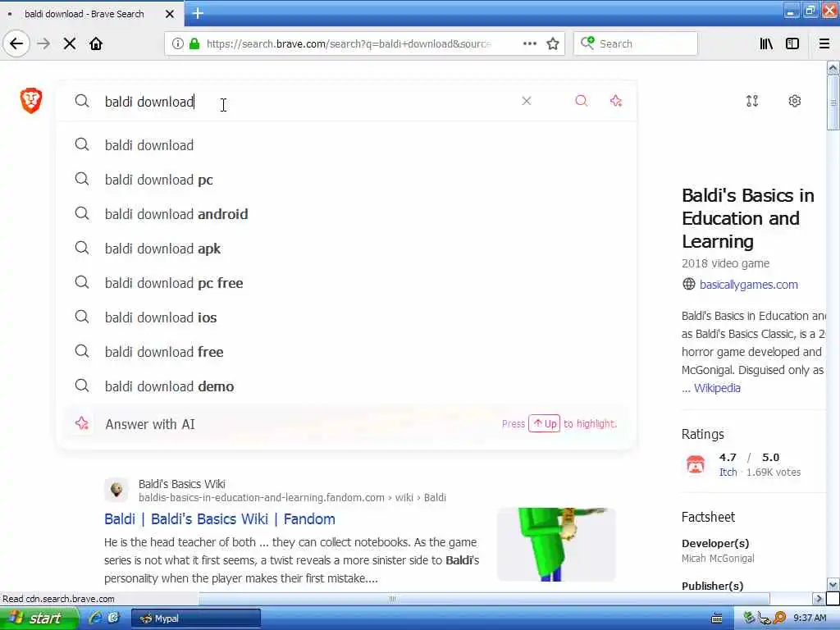Bookmark this page with the star icon
This screenshot has height=630, width=840.
pos(553,44)
